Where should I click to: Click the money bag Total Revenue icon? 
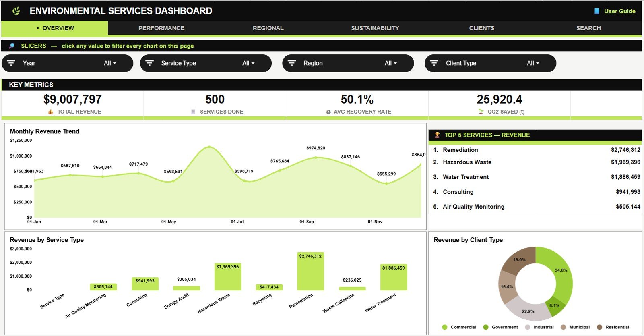tap(50, 112)
